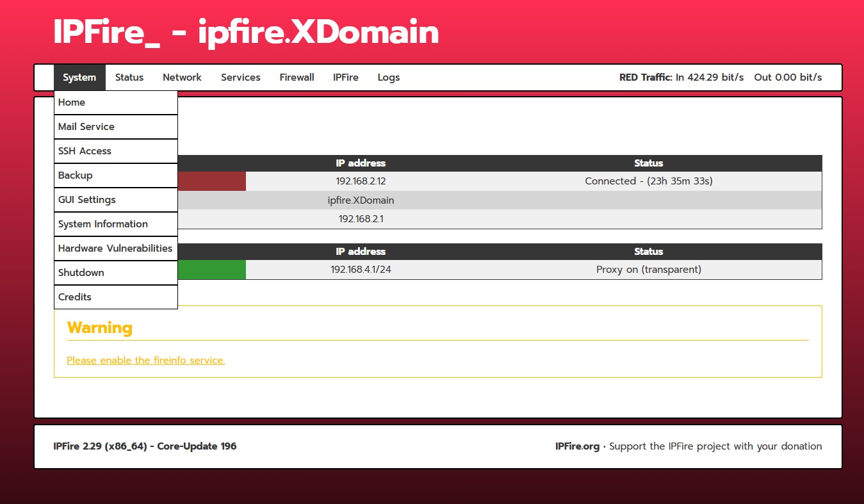Screen dimensions: 864x504
Task: Open Hardware Vulnerabilities page
Action: [115, 248]
